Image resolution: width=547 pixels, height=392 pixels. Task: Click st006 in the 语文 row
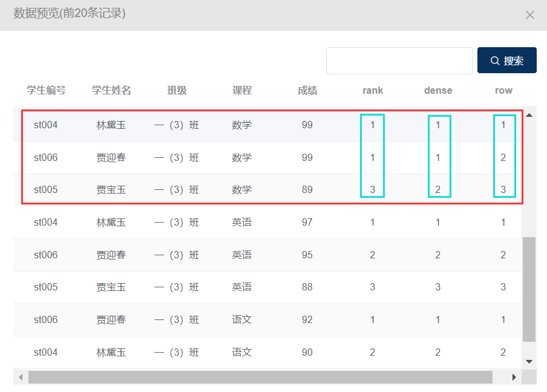(x=46, y=319)
